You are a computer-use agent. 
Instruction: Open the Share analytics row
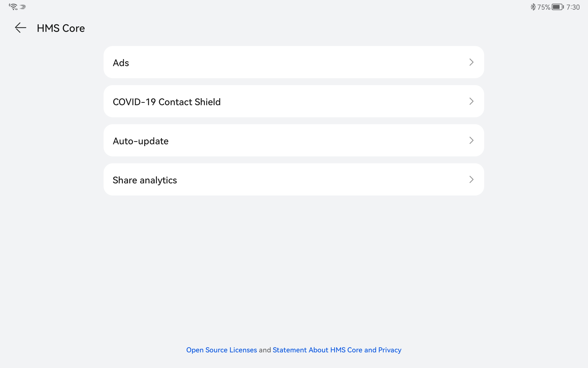pos(294,179)
